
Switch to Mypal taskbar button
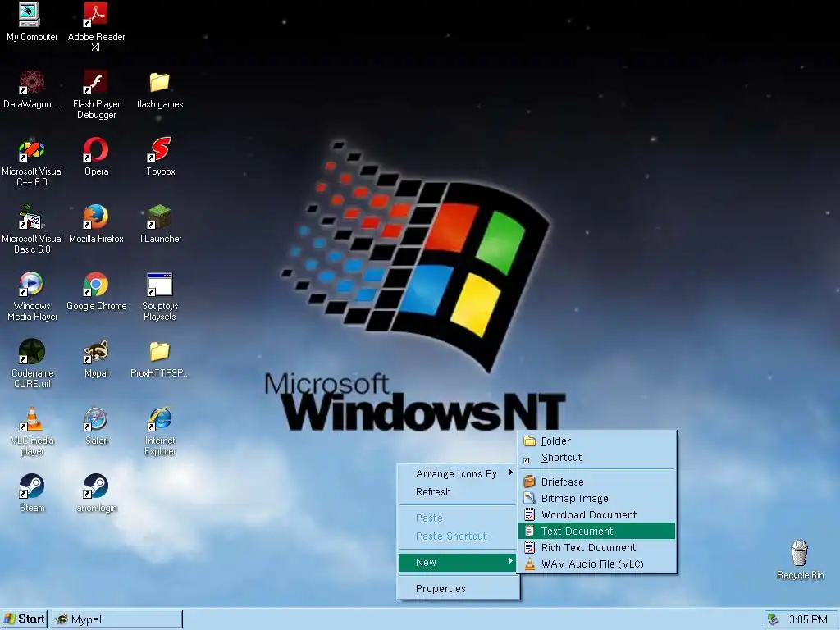117,619
